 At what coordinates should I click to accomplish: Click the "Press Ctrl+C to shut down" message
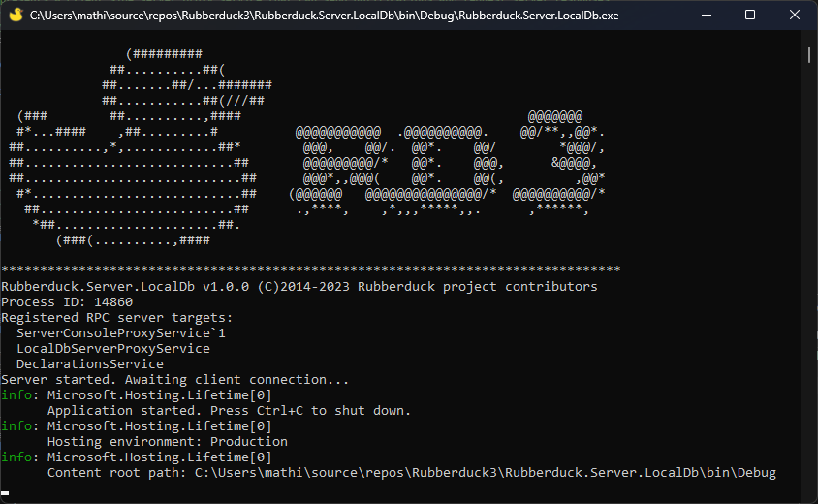291,410
